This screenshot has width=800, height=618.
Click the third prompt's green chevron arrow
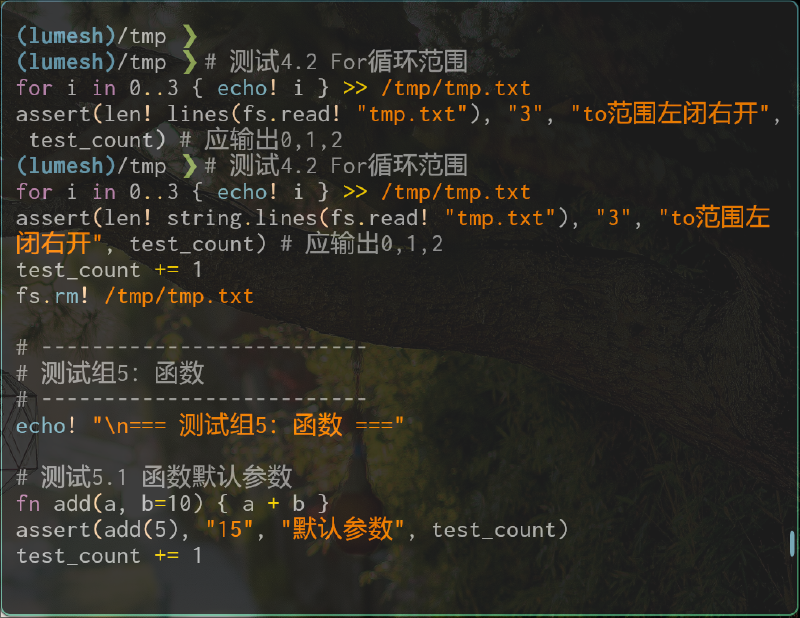click(190, 166)
